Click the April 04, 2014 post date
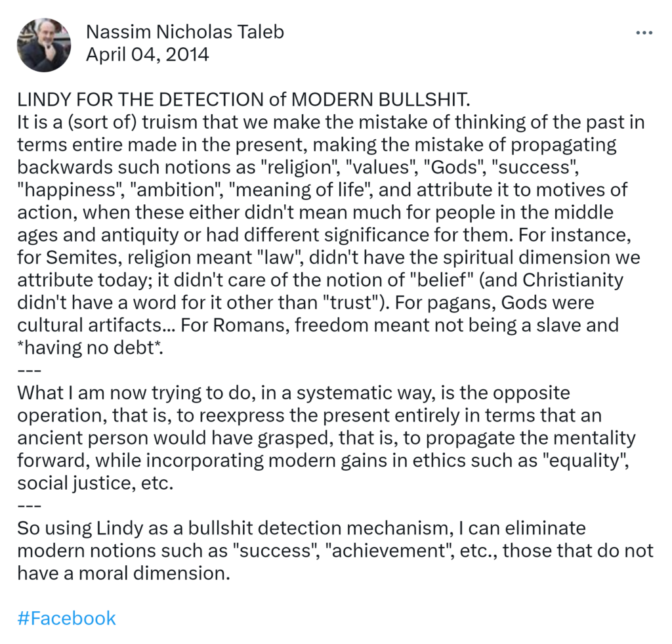 [x=148, y=54]
